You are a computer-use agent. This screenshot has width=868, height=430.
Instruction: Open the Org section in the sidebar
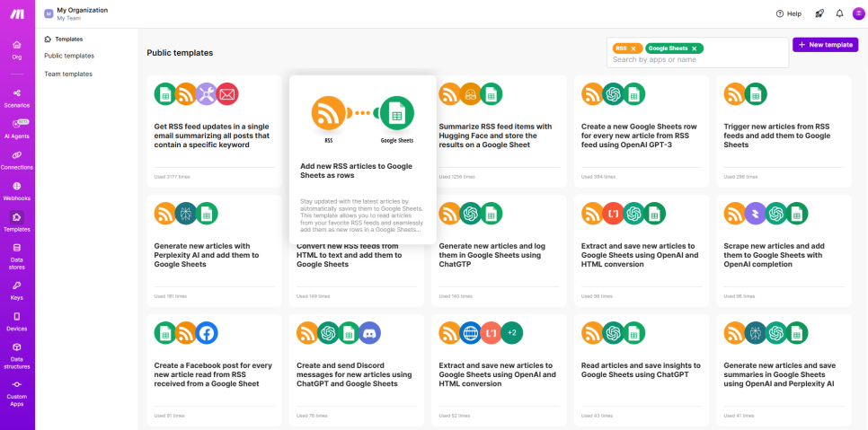(17, 49)
